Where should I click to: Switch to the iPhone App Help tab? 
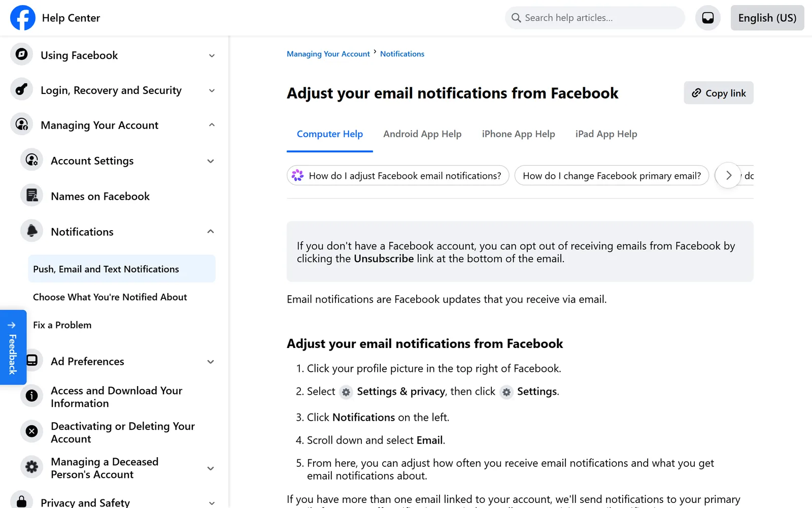(x=518, y=134)
